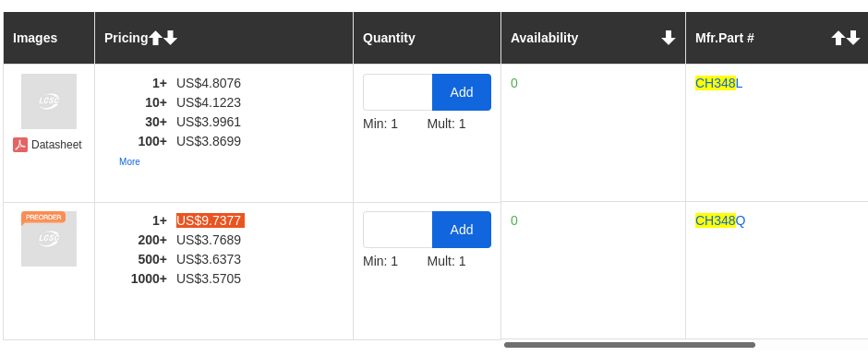868x356 pixels.
Task: Sort Pricing ascending with up arrow
Action: [155, 38]
